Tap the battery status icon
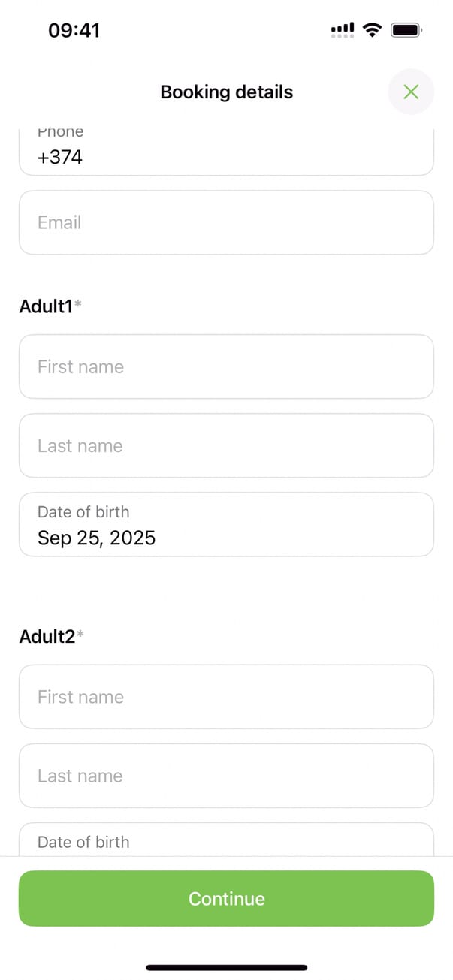 click(x=407, y=30)
